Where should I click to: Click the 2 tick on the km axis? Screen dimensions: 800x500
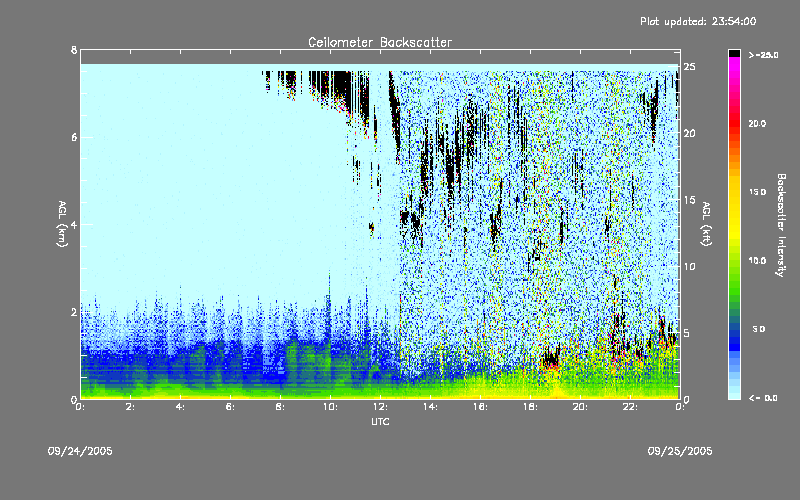[x=74, y=312]
